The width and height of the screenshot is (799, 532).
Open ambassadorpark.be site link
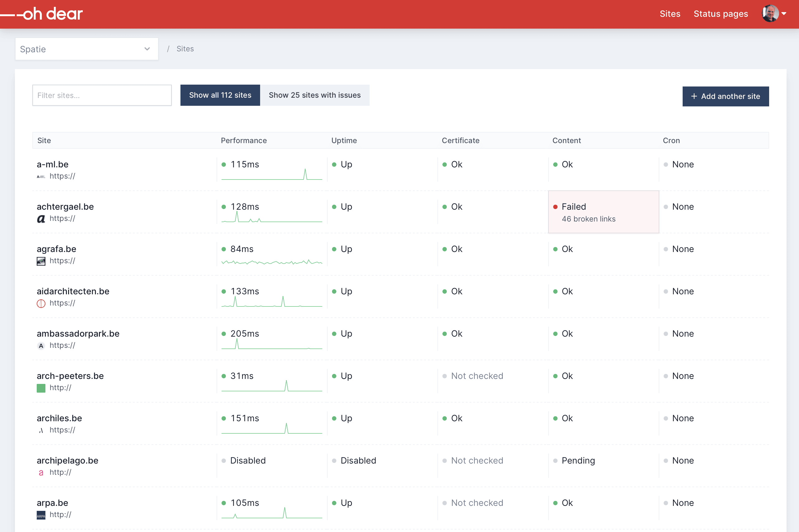click(78, 334)
